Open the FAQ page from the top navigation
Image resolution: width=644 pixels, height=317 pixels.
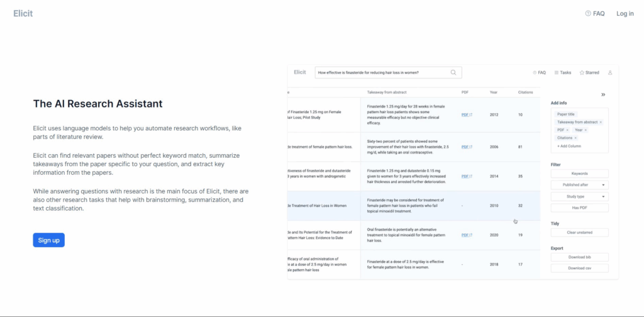pos(594,13)
